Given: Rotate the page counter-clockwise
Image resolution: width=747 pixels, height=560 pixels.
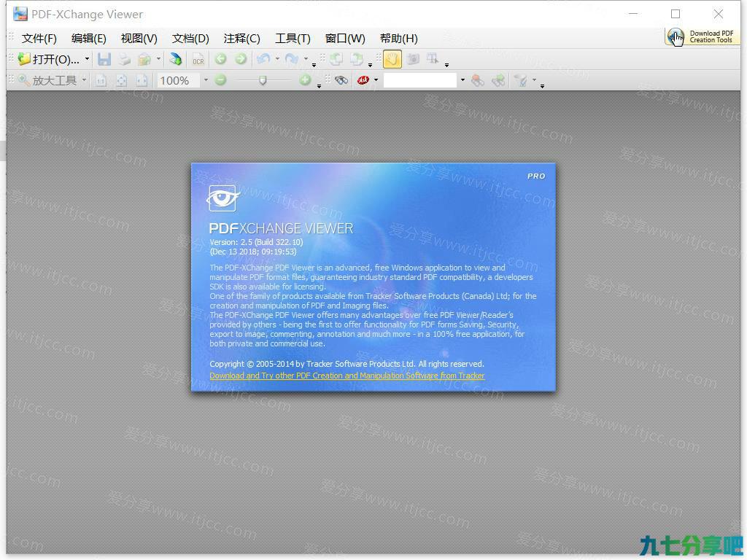Looking at the screenshot, I should (x=336, y=59).
